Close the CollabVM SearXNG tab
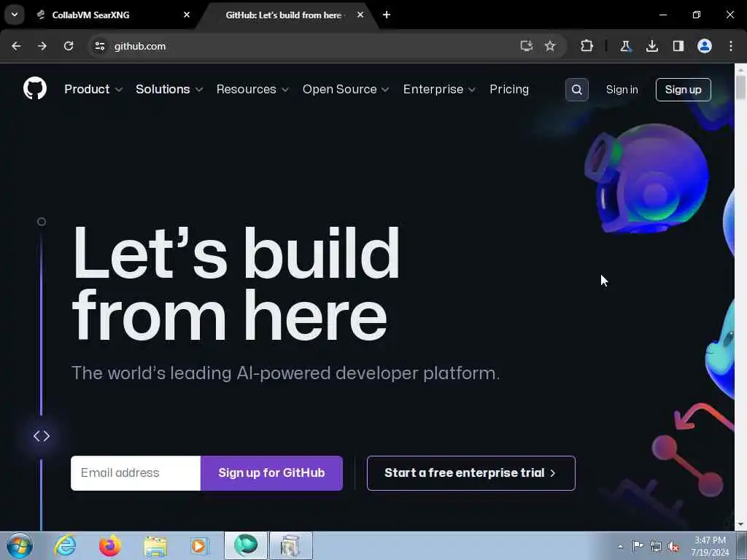 [187, 15]
